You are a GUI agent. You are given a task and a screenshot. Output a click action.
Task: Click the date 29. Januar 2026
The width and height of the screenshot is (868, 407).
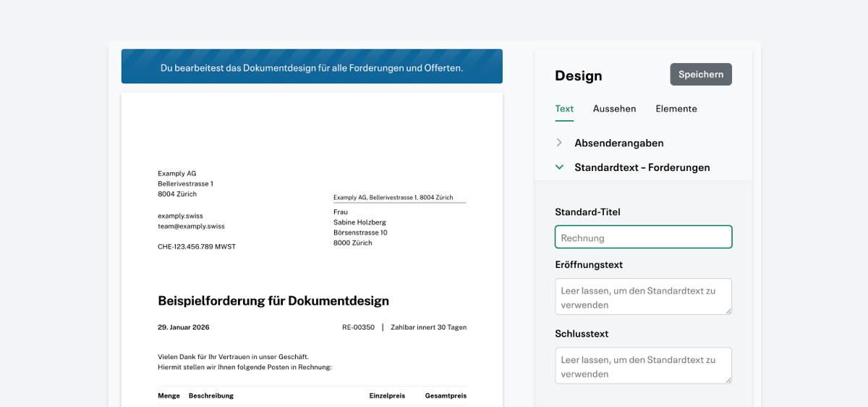(x=184, y=327)
